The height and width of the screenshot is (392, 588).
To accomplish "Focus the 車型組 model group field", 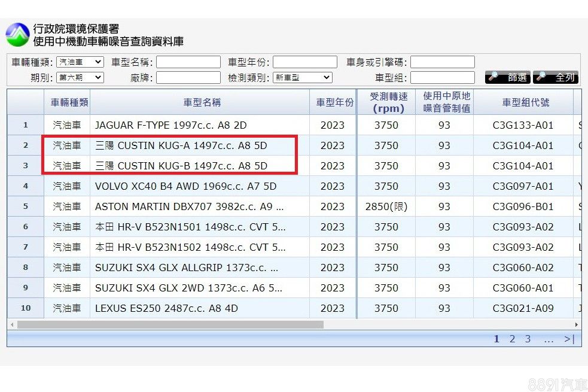I will click(442, 78).
